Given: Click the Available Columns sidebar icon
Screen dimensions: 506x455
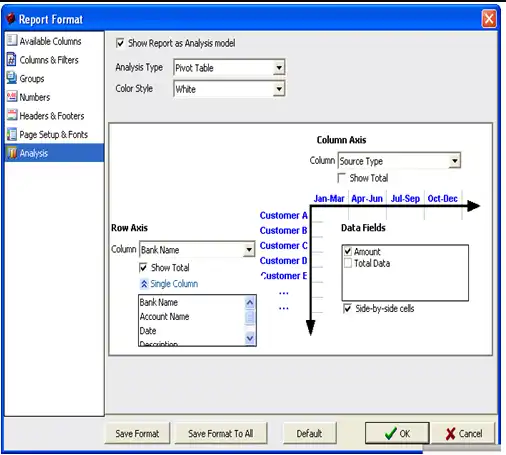Looking at the screenshot, I should point(11,40).
